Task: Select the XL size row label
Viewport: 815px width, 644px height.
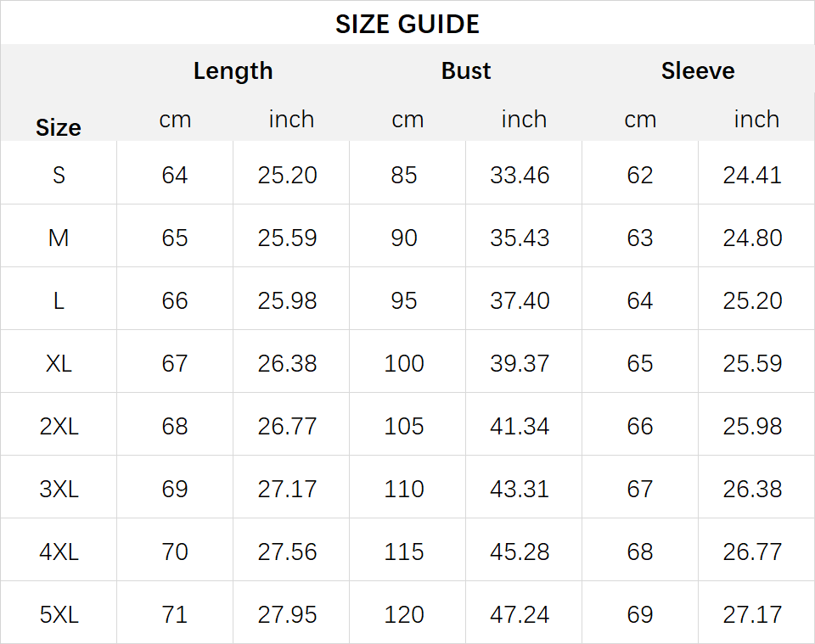Action: pyautogui.click(x=59, y=363)
